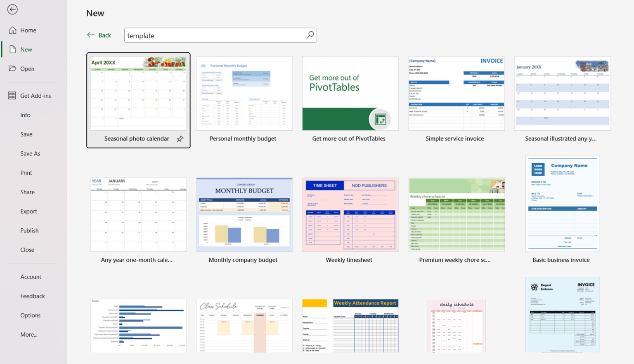Select the Weekly timesheet template
This screenshot has width=634, height=364.
tap(350, 214)
